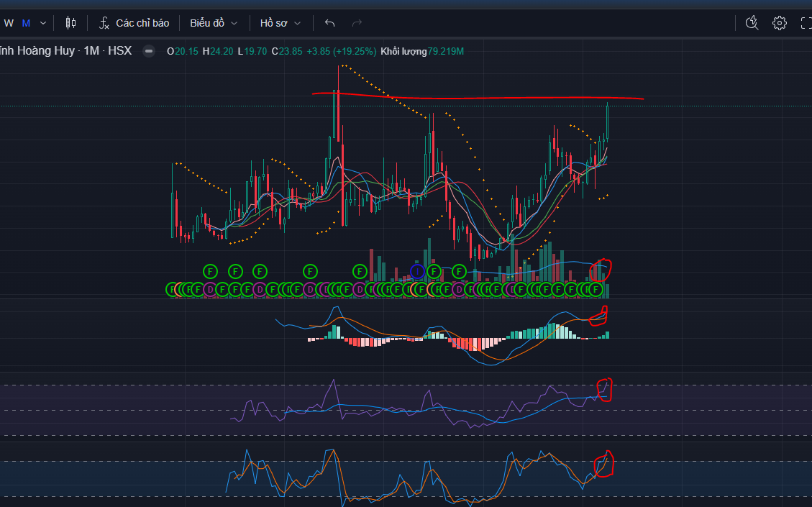The height and width of the screenshot is (507, 812).
Task: Click the Hoàng Huy · 1M · HSX symbol title
Action: point(65,51)
